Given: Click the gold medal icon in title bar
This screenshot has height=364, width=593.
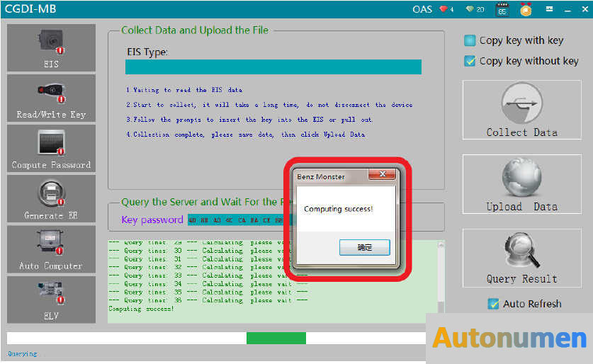Looking at the screenshot, I should pos(526,9).
